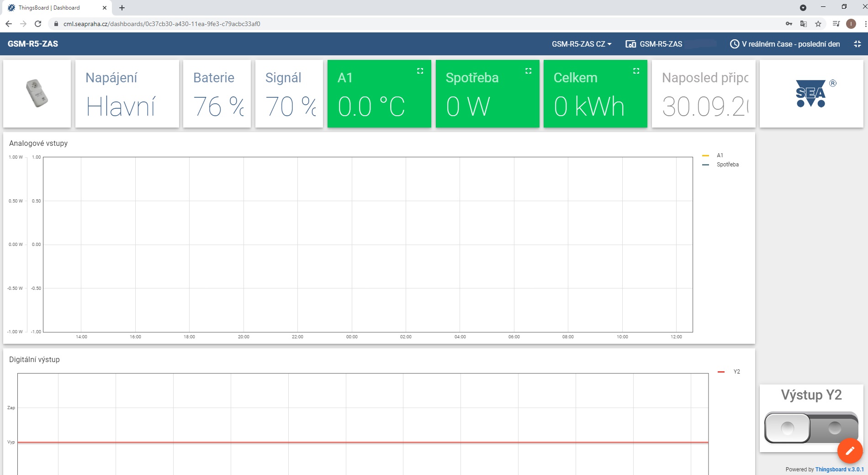Expand the Spotřeba widget to fullscreen

click(x=528, y=71)
